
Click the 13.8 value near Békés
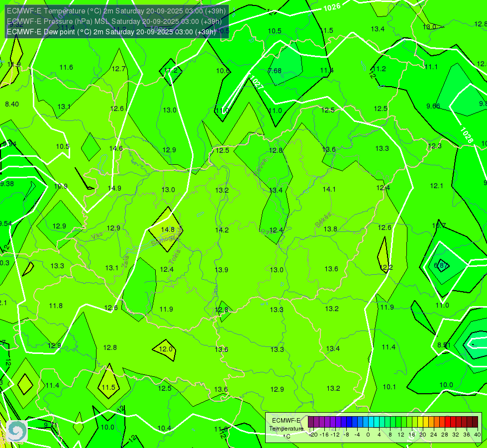330,229
